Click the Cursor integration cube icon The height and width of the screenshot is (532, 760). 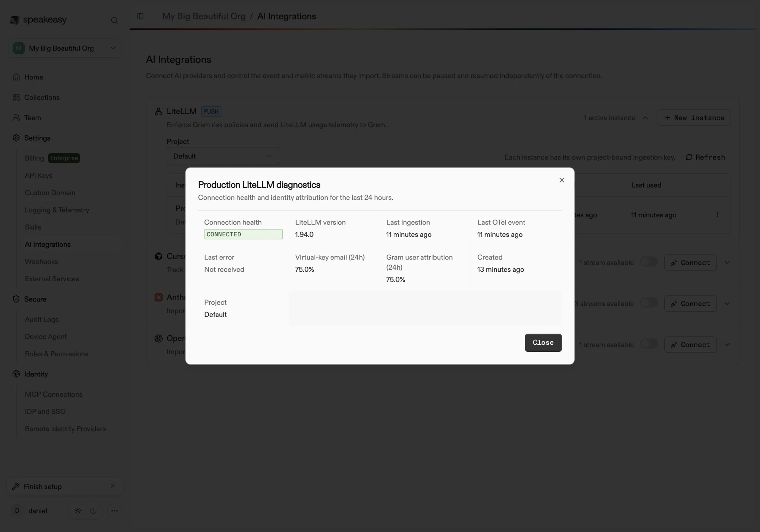(158, 256)
